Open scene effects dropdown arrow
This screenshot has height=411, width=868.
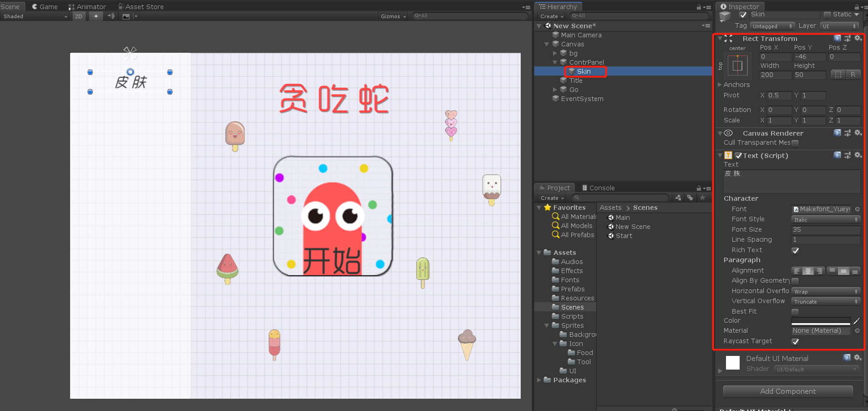pyautogui.click(x=136, y=16)
